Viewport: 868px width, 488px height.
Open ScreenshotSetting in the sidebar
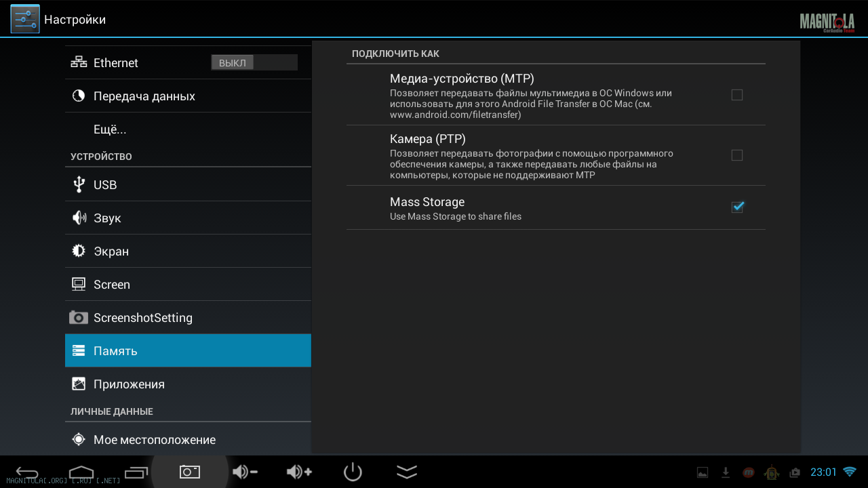point(142,318)
